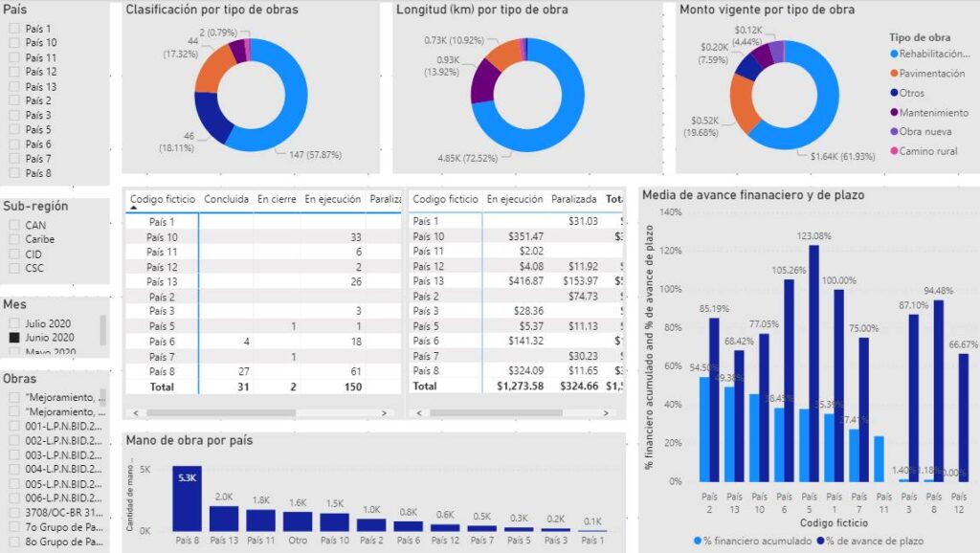Image resolution: width=980 pixels, height=553 pixels.
Task: Click the Otros legend color swatch
Action: tap(894, 93)
